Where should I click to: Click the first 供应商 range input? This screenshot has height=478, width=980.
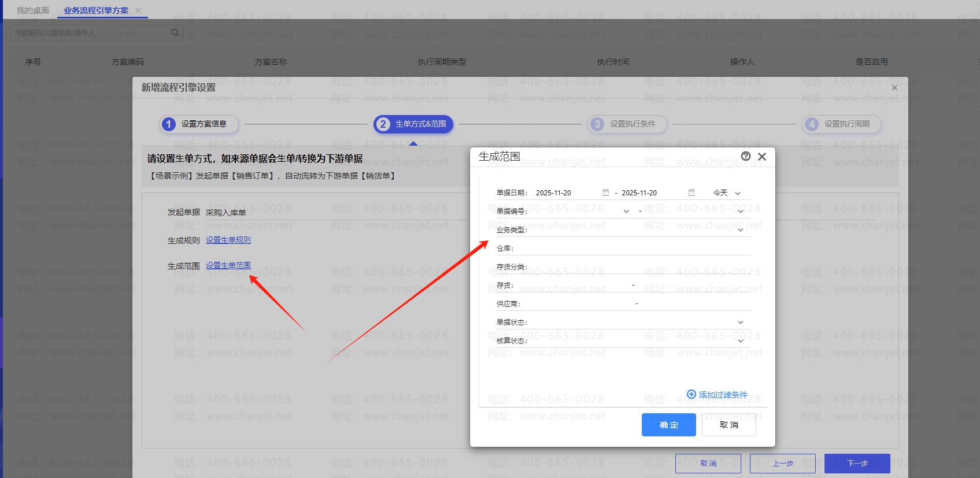pos(578,304)
